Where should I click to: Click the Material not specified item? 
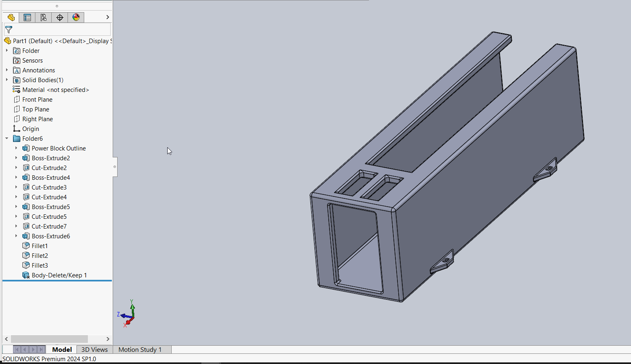click(x=55, y=90)
